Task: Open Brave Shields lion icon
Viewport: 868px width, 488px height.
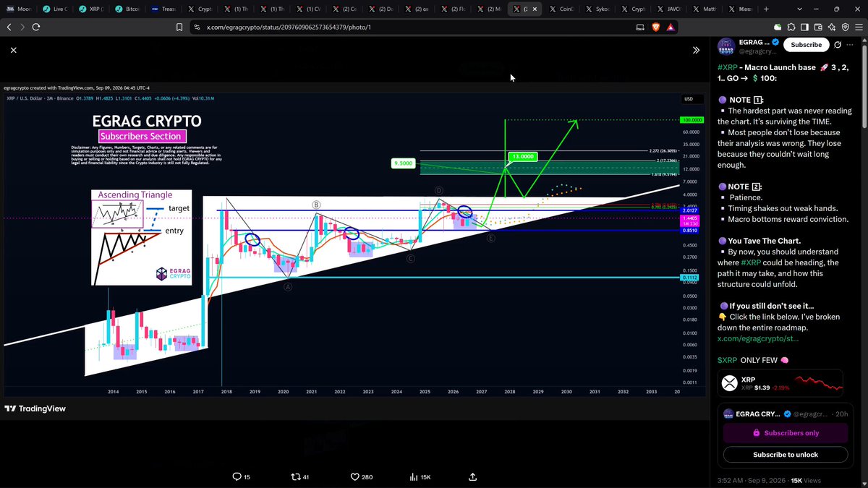Action: tap(655, 27)
